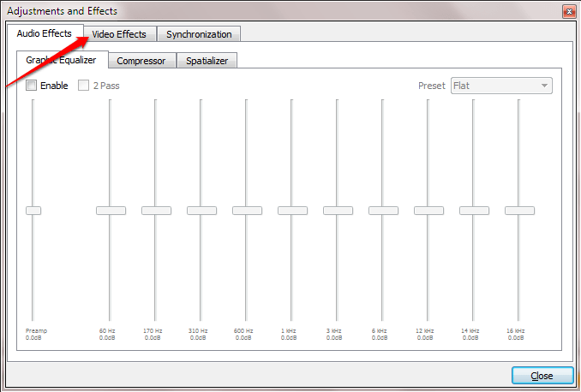Viewport: 581px width, 392px height.
Task: Click the Preamp slider handle
Action: point(33,211)
